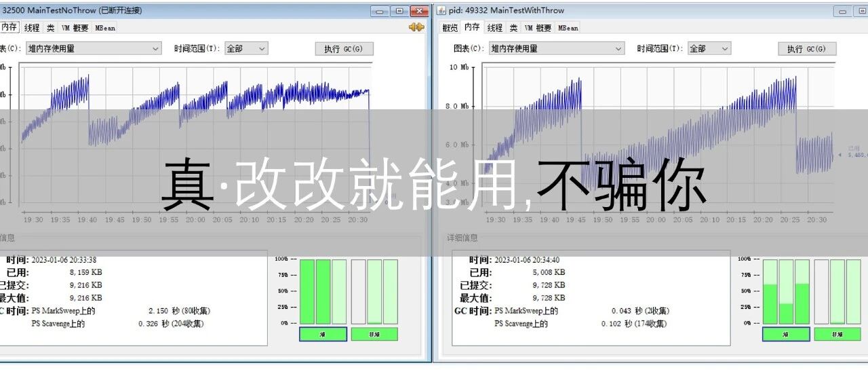Click PS Scavenge time 0.102 秒 (174收集)
This screenshot has width=868, height=370.
(633, 324)
